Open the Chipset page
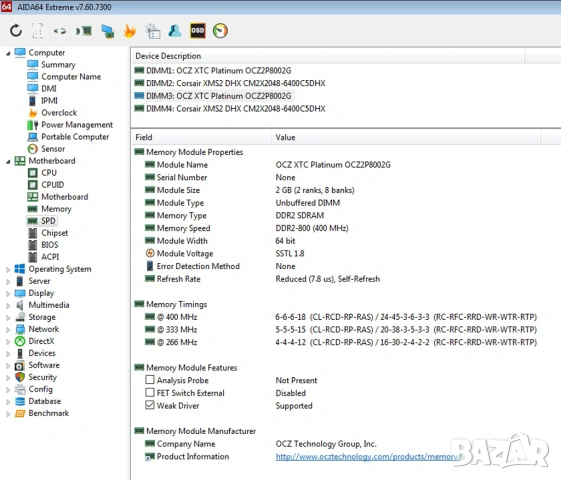This screenshot has height=480, width=561. 54,233
